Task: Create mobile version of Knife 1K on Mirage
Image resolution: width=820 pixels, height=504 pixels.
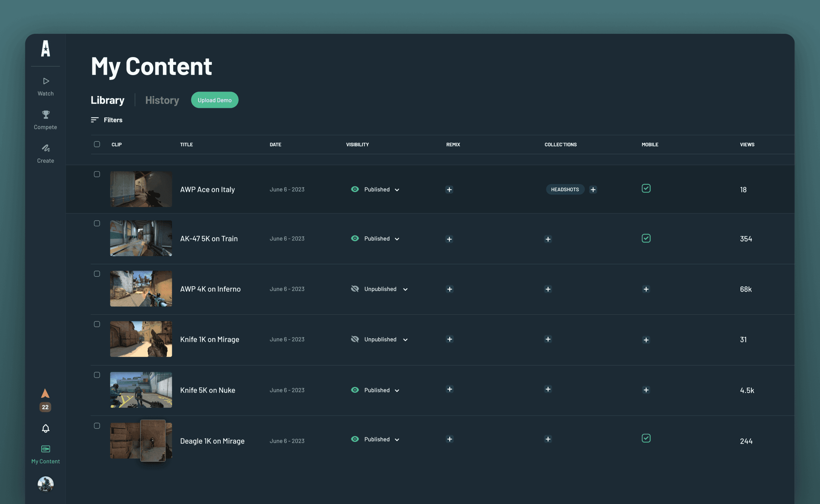Action: [646, 340]
